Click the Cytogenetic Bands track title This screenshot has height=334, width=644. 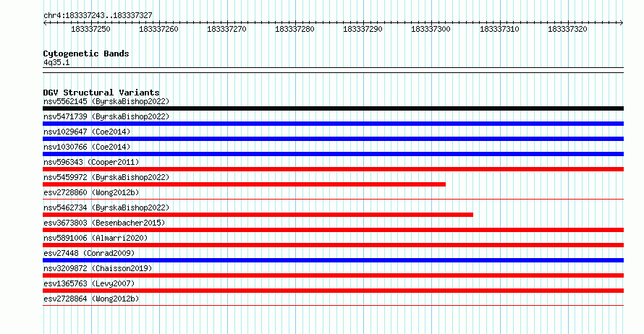point(86,53)
